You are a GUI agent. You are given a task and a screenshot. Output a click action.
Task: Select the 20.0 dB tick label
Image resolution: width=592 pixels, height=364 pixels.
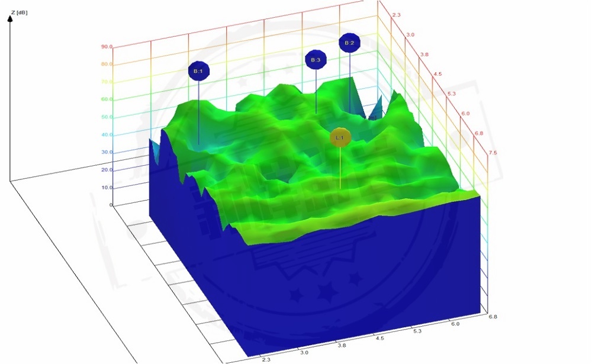(107, 170)
